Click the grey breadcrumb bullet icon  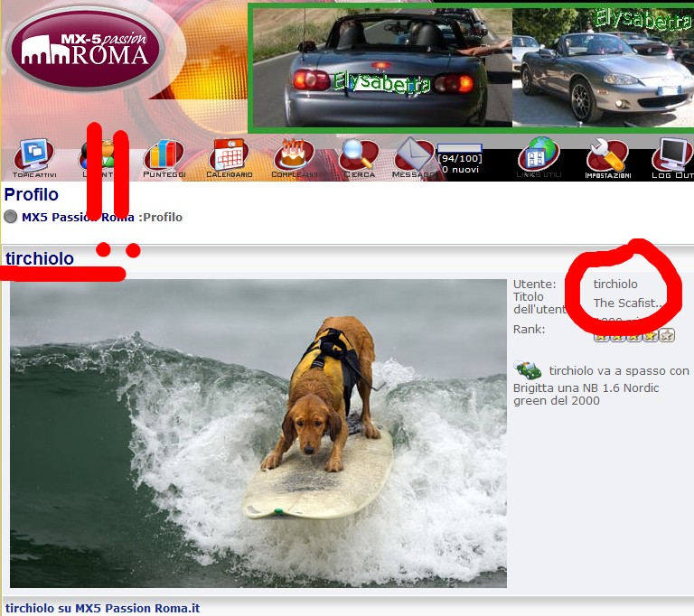(11, 217)
